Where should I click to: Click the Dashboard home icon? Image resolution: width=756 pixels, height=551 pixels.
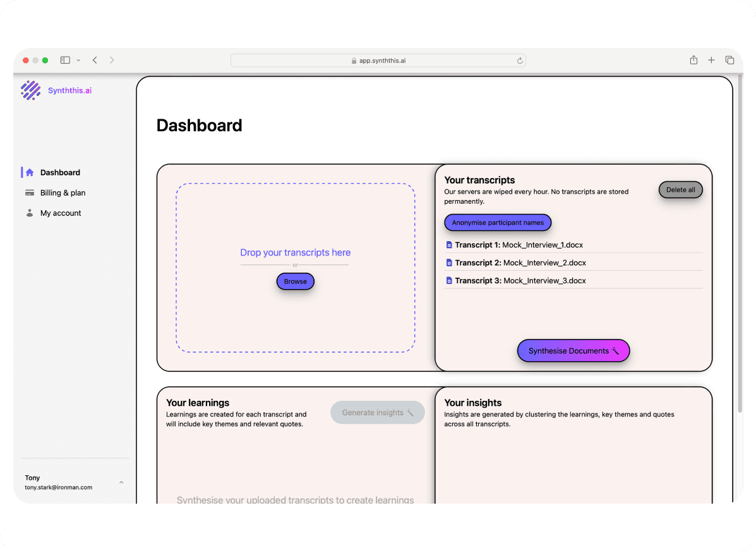tap(30, 172)
